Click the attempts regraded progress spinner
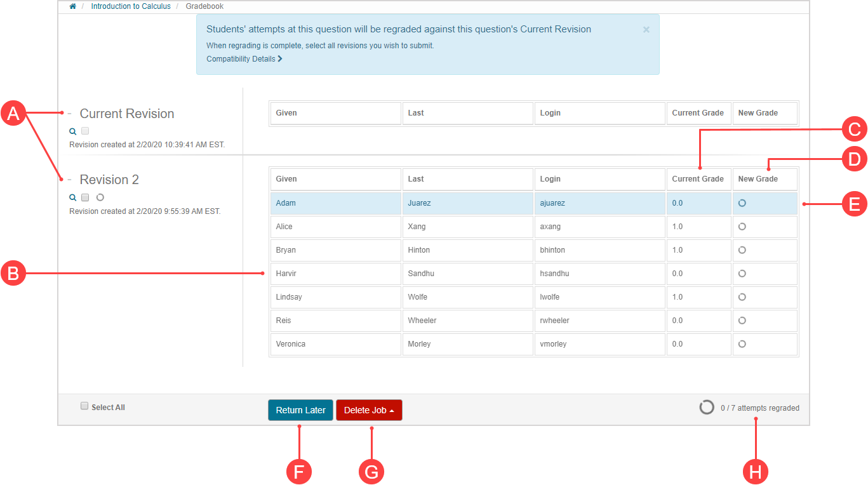This screenshot has width=868, height=485. point(707,408)
